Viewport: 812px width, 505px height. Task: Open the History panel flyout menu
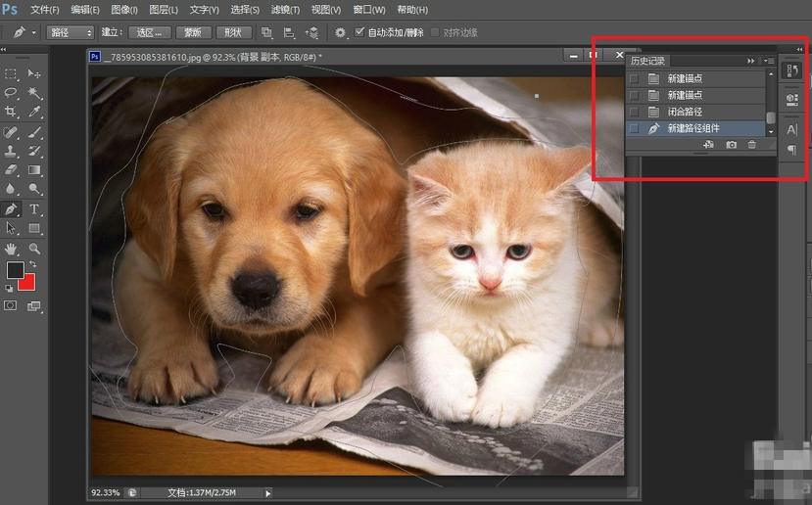tap(769, 61)
